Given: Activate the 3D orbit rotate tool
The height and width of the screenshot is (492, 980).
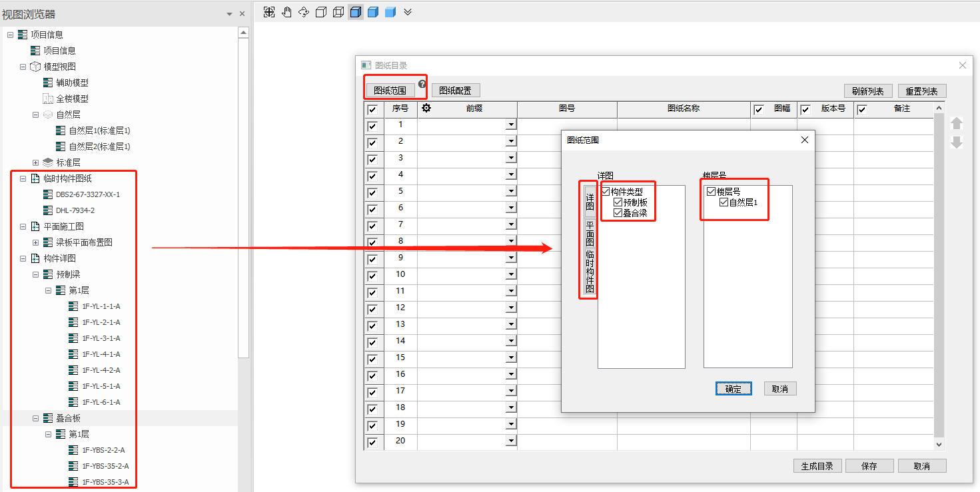Looking at the screenshot, I should 304,12.
